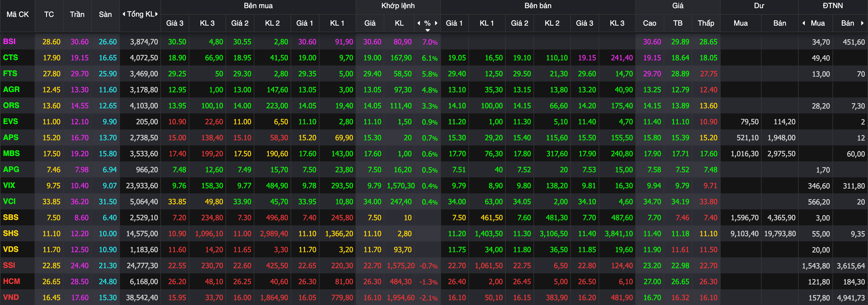
Task: Sort by the Trần ceiling price header
Action: 77,14
